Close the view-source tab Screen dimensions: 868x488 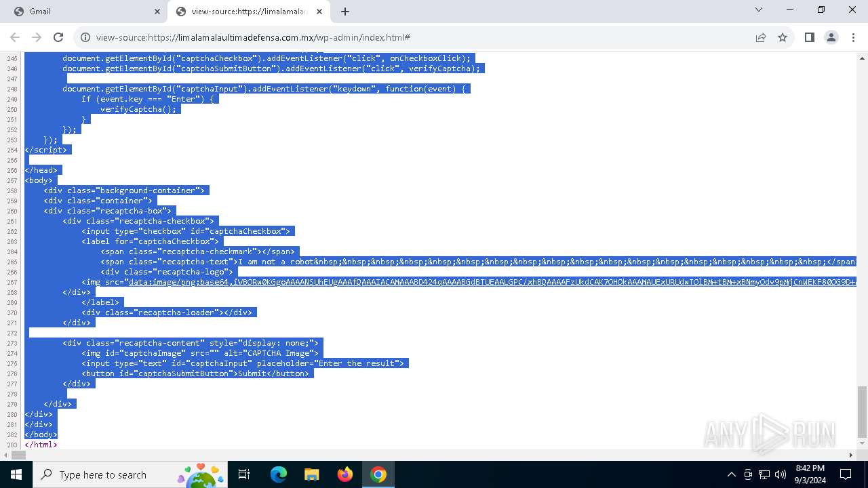coord(319,12)
